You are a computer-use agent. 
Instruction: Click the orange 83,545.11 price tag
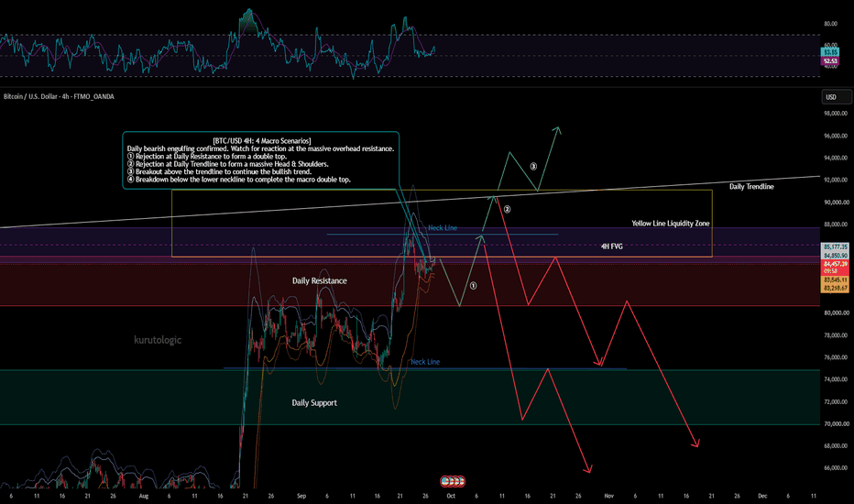(x=835, y=279)
